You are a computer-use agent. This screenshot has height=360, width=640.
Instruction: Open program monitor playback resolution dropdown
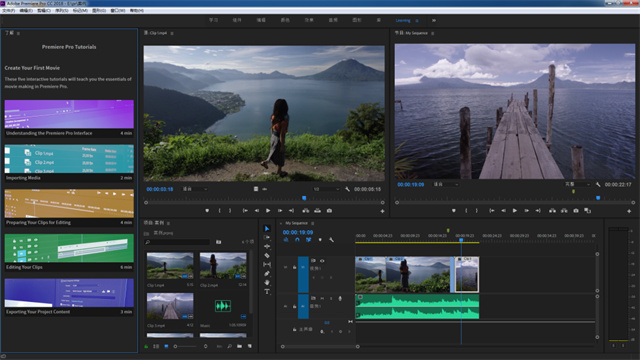[577, 184]
